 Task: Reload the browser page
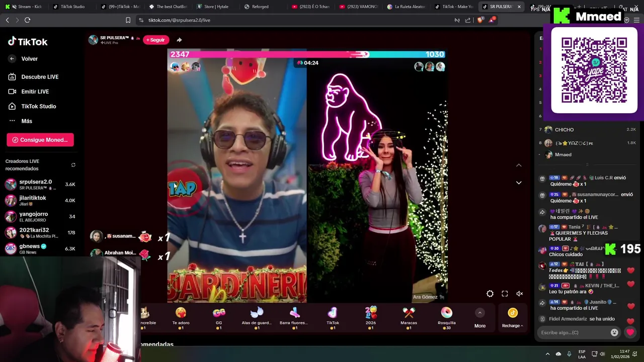[x=27, y=20]
